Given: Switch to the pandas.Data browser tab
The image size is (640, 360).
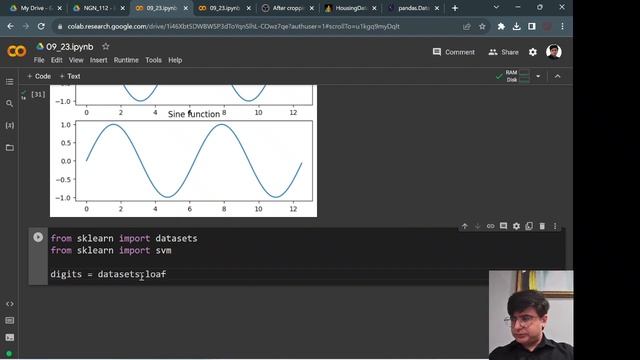Looking at the screenshot, I should pyautogui.click(x=412, y=8).
